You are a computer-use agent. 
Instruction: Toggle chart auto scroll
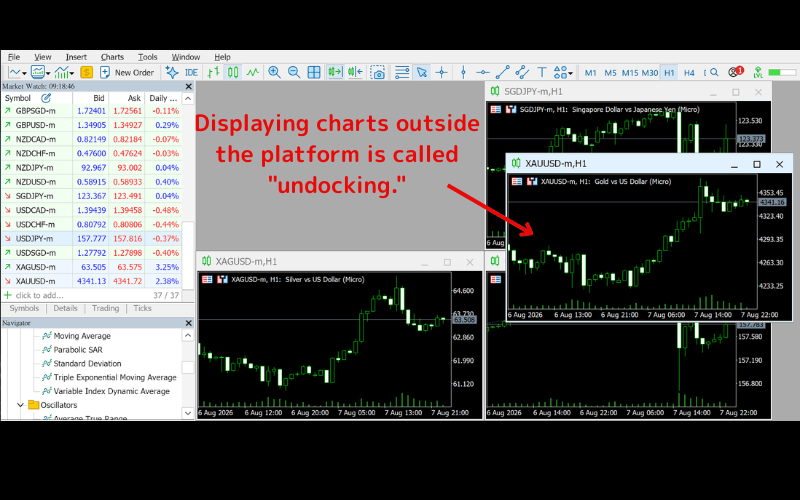335,72
